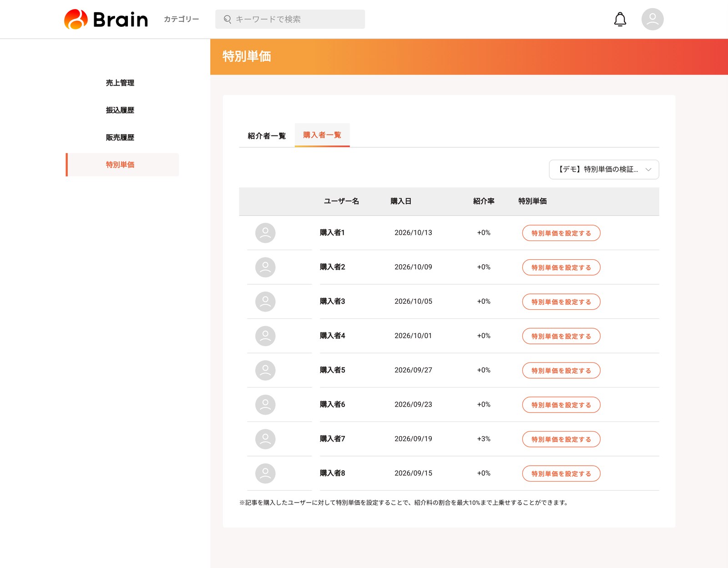Click avatar icon of 購入者3
The image size is (728, 568).
tap(265, 302)
